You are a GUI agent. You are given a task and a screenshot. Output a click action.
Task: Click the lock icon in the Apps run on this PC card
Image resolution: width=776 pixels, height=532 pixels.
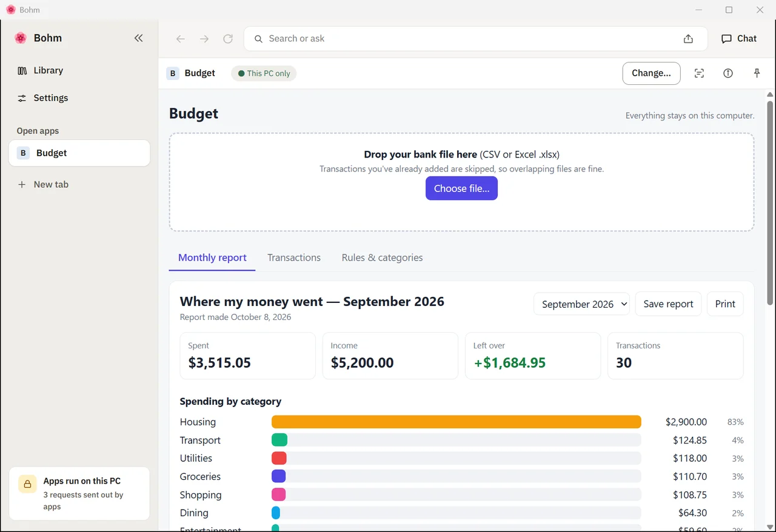click(x=27, y=484)
